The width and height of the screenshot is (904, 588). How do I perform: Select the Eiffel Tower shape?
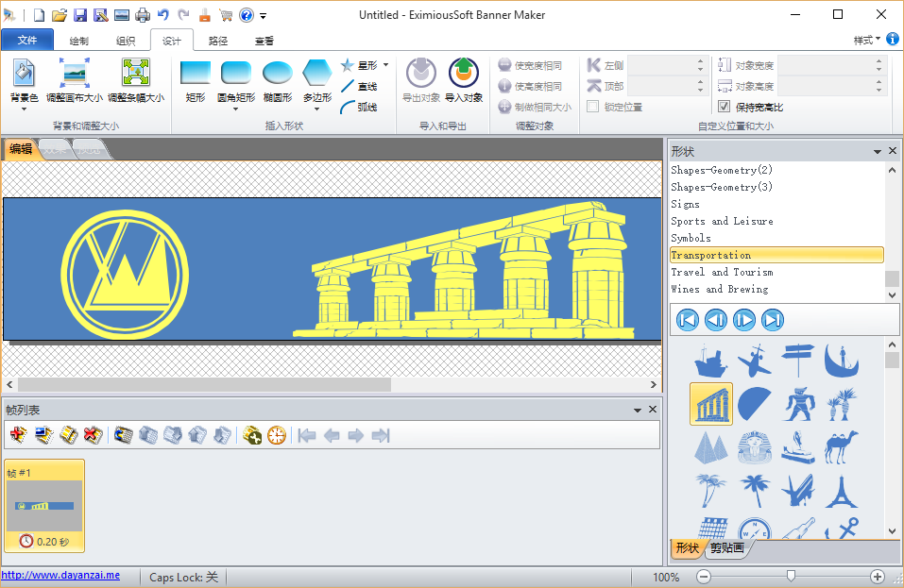pyautogui.click(x=840, y=491)
